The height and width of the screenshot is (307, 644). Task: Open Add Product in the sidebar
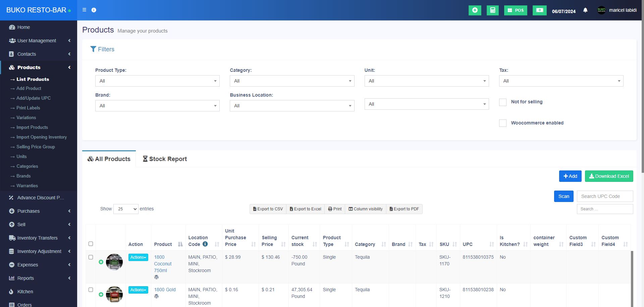[29, 89]
